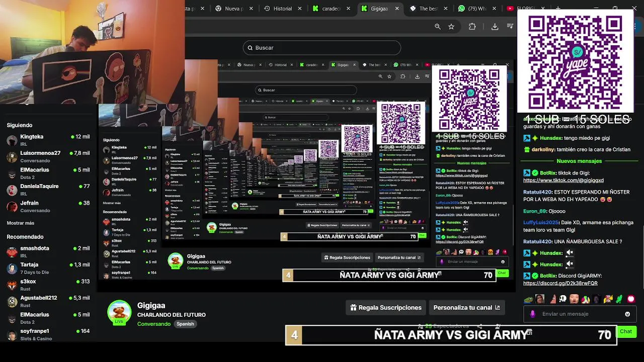Open ElMacarius channel in Siguiendo list
This screenshot has width=644, height=362.
pos(48,173)
